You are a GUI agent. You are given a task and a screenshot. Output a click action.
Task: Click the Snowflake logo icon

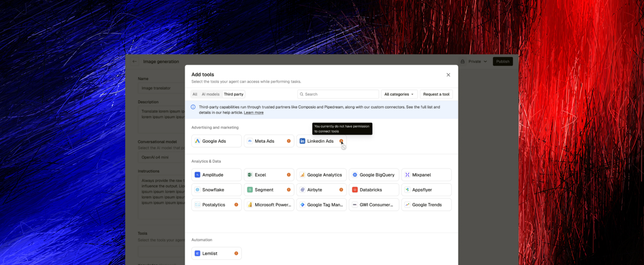pyautogui.click(x=197, y=190)
